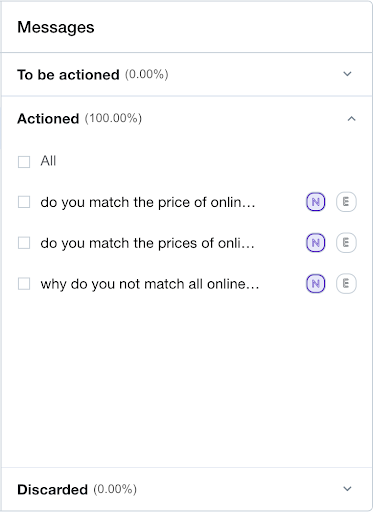Expand the Discarded section chevron
The image size is (373, 512).
point(347,489)
